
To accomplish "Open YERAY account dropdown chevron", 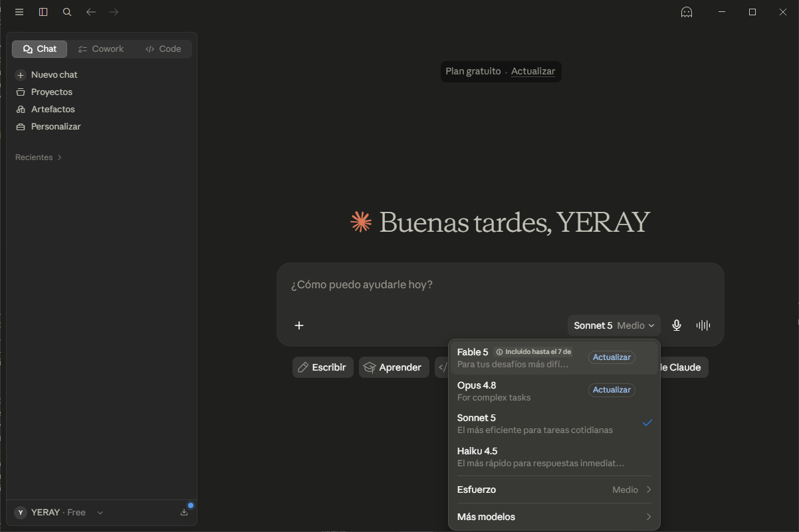I will point(100,513).
